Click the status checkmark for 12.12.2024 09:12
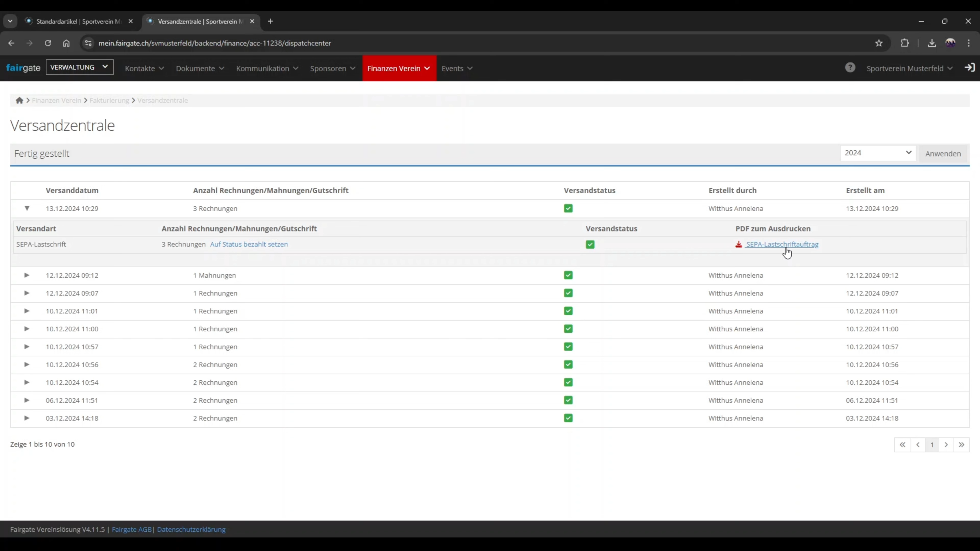The image size is (980, 551). [568, 275]
